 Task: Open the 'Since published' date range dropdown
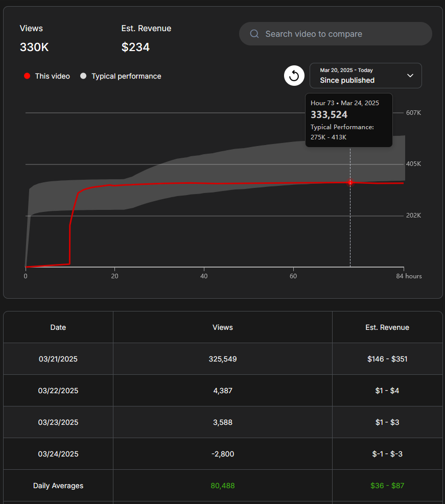coord(365,76)
